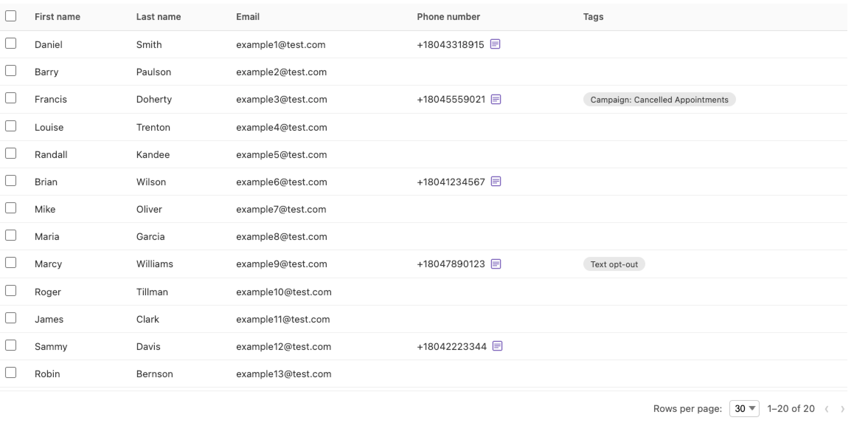Open the rows per page dropdown
The height and width of the screenshot is (423, 868).
(x=744, y=409)
